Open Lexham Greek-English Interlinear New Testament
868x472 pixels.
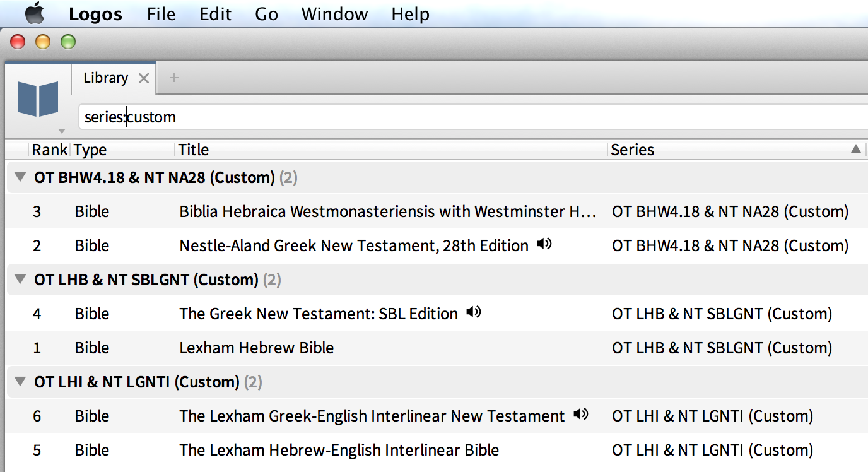372,416
